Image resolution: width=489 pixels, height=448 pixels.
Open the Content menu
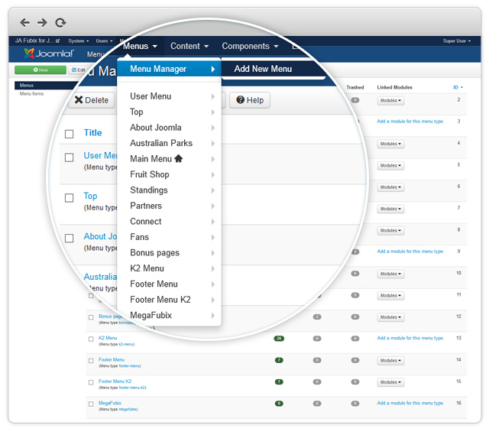point(189,46)
